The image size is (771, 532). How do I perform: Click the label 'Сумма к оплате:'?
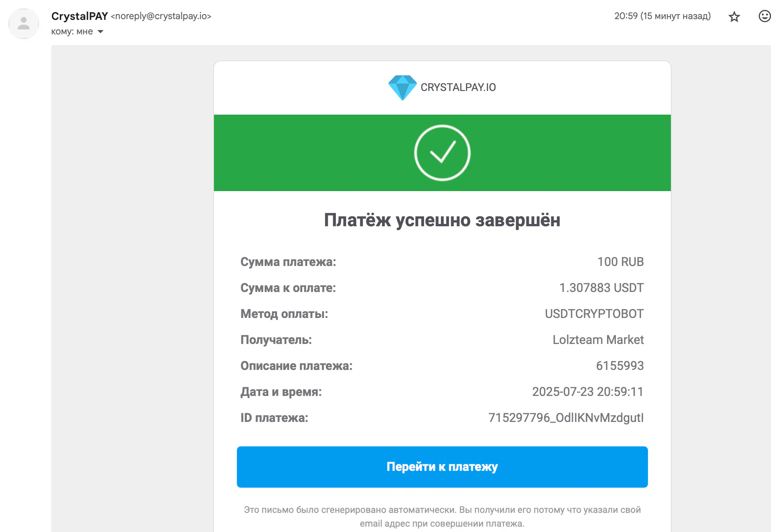pyautogui.click(x=288, y=288)
